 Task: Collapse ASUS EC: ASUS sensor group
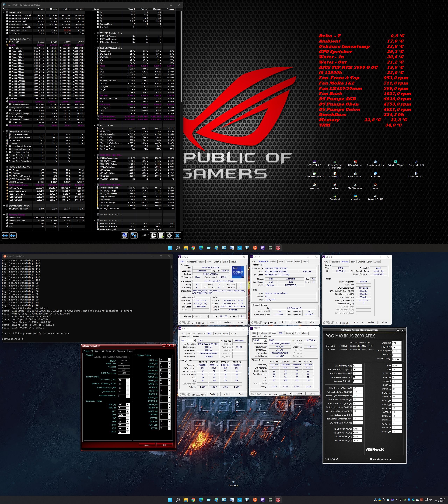click(95, 125)
